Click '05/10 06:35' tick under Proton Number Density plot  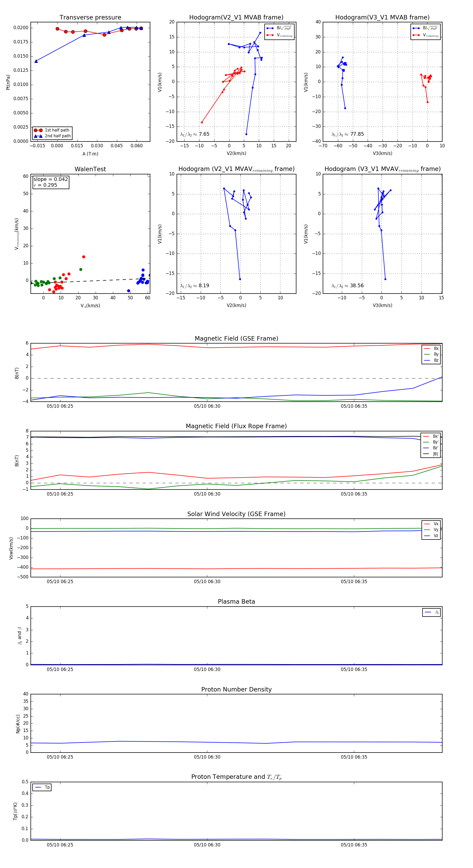354,757
